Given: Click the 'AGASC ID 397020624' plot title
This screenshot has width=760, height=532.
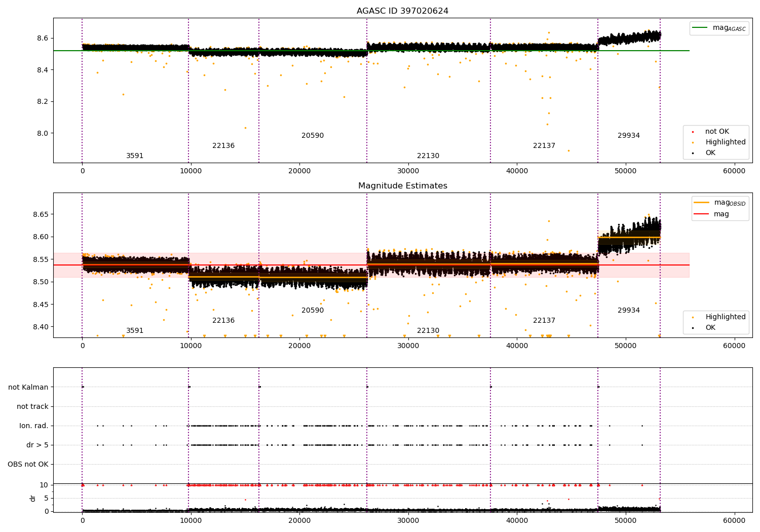Looking at the screenshot, I should 402,11.
